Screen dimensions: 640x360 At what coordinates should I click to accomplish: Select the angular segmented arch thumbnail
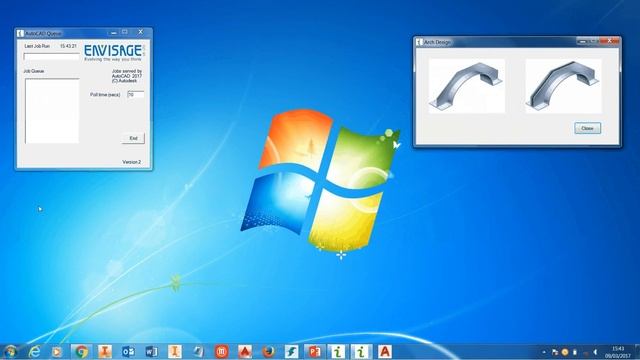click(563, 86)
